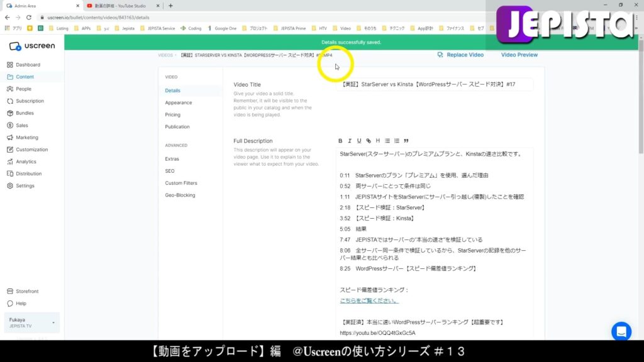Open Bundles in sidebar
This screenshot has width=644, height=362.
(21, 113)
